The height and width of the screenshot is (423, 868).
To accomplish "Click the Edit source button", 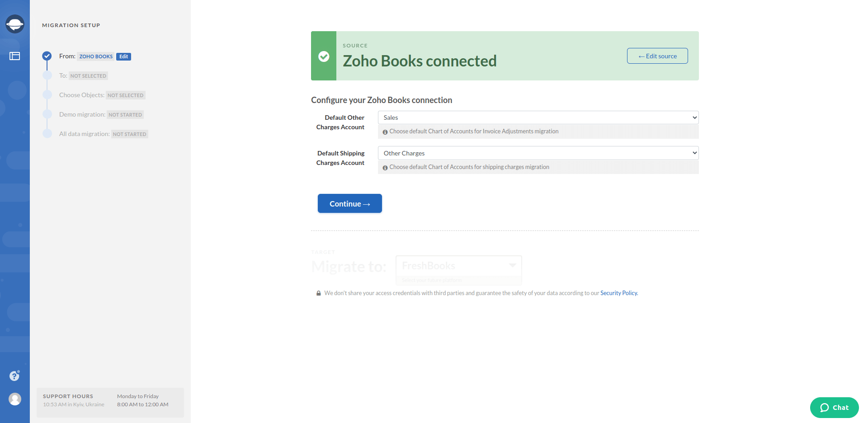I will coord(657,56).
